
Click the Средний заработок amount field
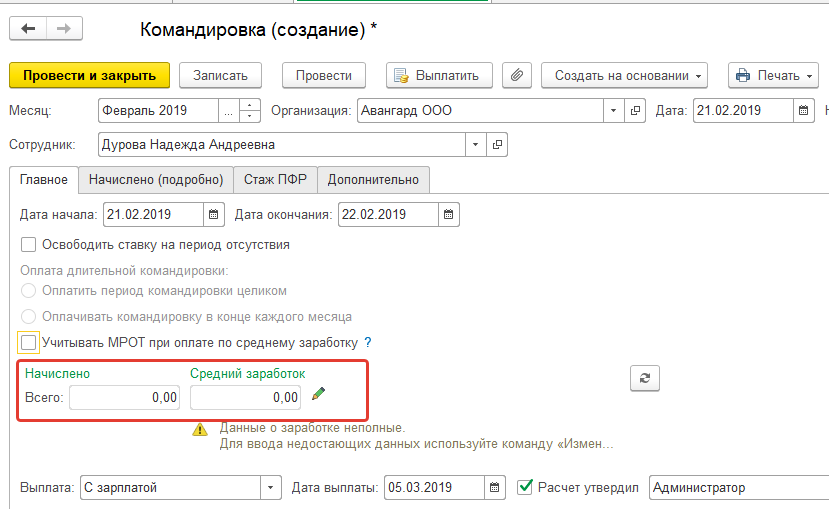(x=245, y=397)
